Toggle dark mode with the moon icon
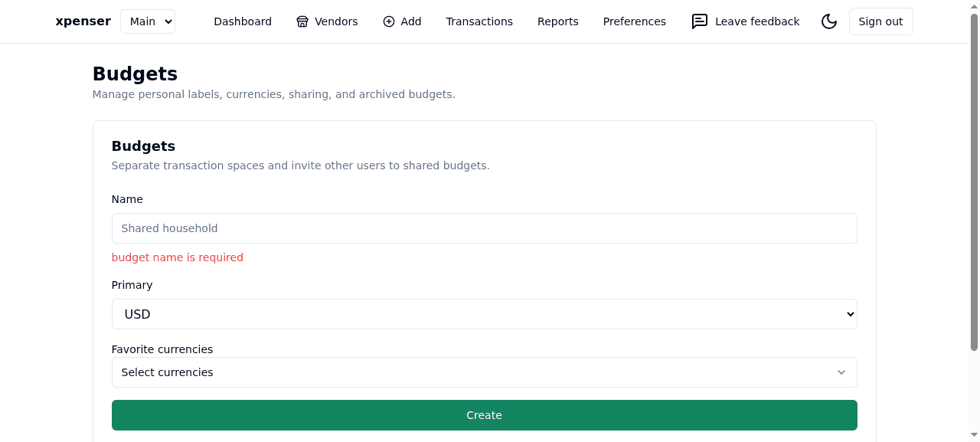Screen dimensions: 980x442 tap(829, 21)
